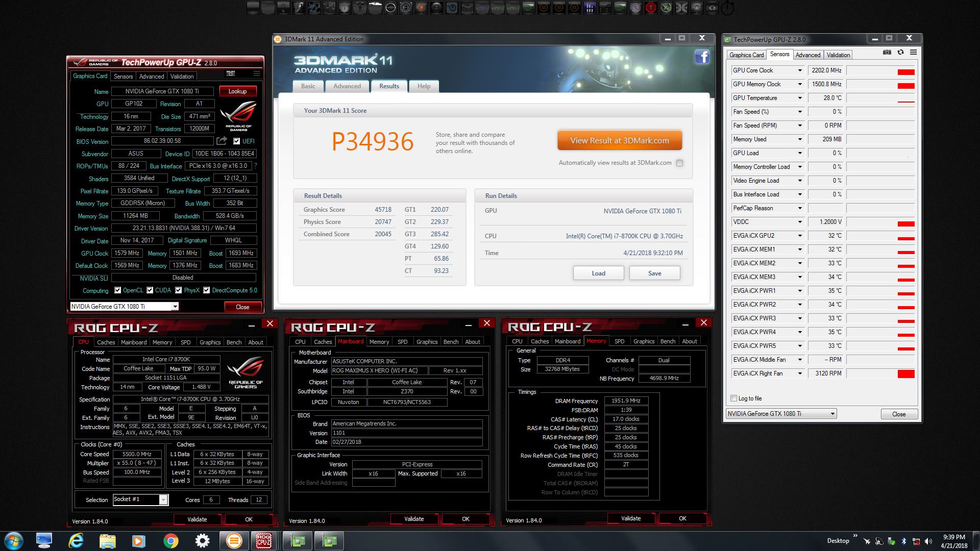Open the Caches tab in the first CPU-Z window

pyautogui.click(x=106, y=342)
